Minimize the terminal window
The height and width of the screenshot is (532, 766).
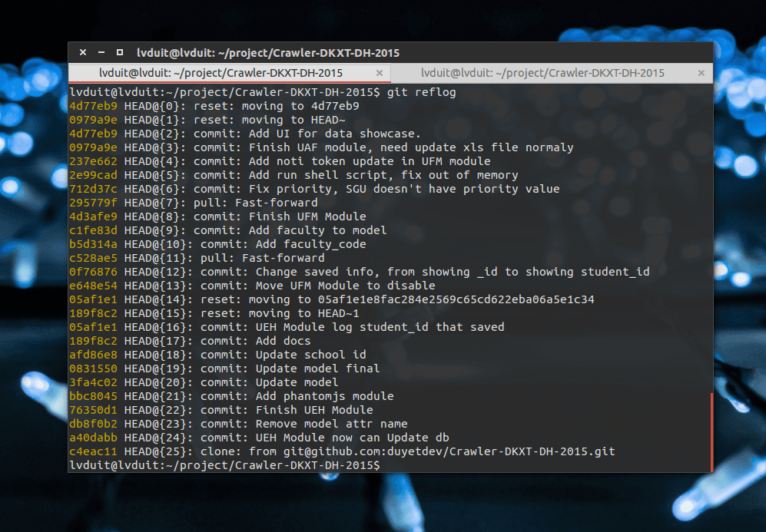click(x=101, y=52)
